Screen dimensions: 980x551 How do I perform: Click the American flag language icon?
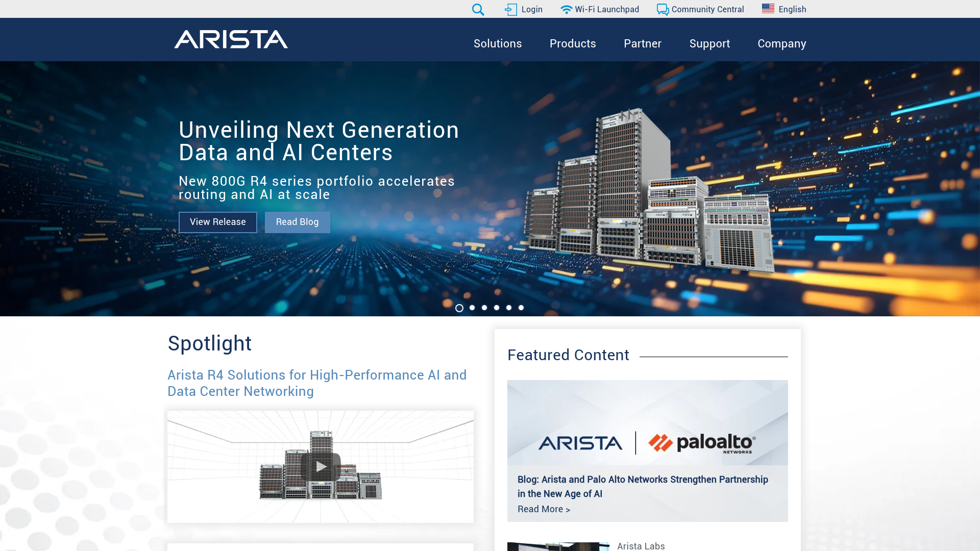pyautogui.click(x=768, y=8)
